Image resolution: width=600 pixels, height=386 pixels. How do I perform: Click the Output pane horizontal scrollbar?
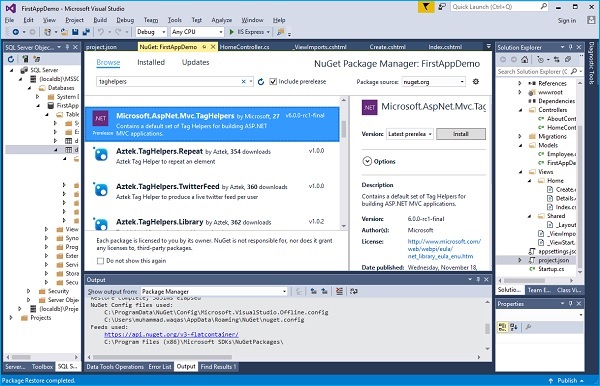tap(162, 357)
